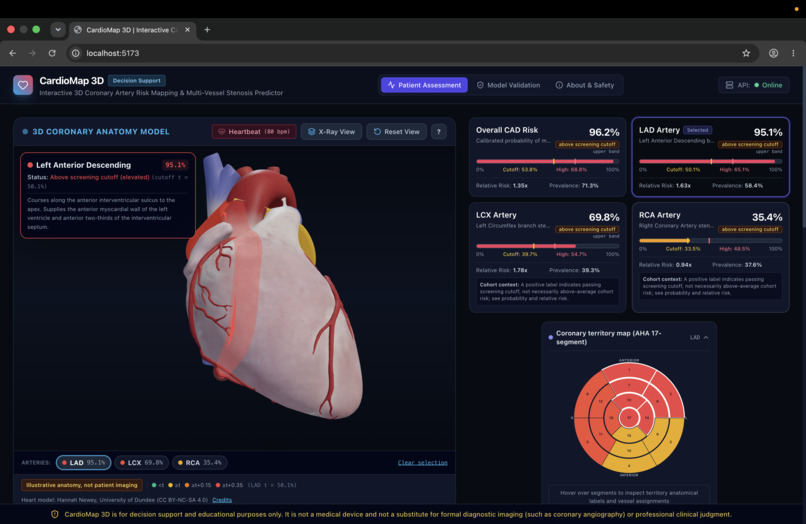Close the CardioMap 3D browser tab
The image size is (806, 524).
click(188, 30)
